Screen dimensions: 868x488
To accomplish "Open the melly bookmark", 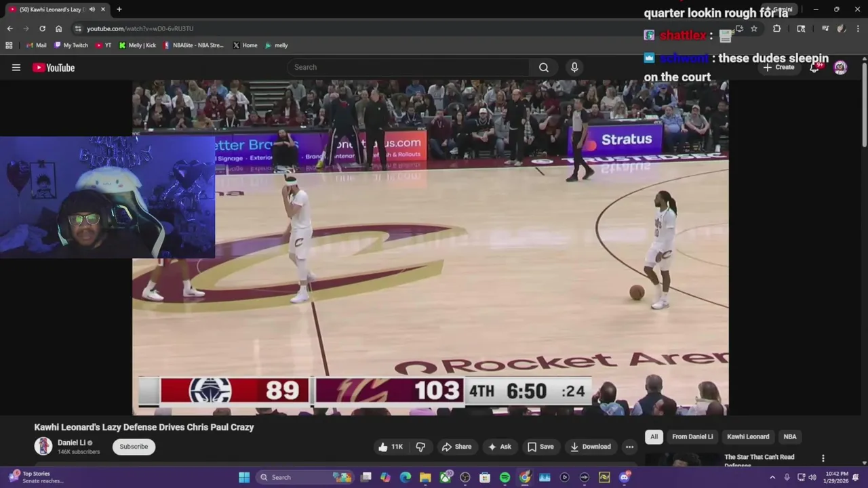I will click(x=277, y=45).
